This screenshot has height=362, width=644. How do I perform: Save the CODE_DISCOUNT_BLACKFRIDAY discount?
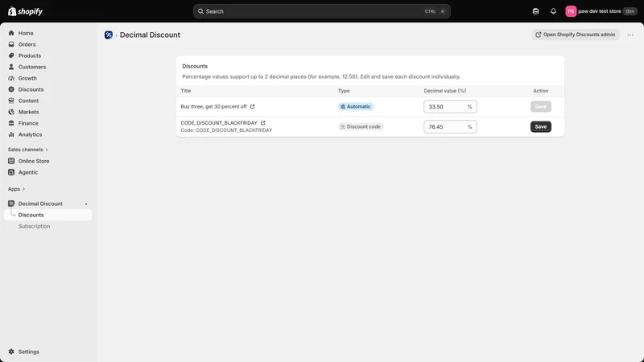540,126
